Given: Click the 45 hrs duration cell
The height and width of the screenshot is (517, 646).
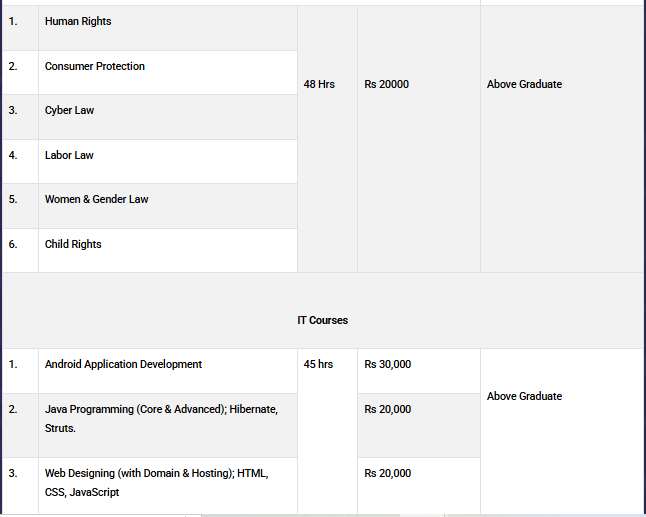Looking at the screenshot, I should pyautogui.click(x=318, y=365).
